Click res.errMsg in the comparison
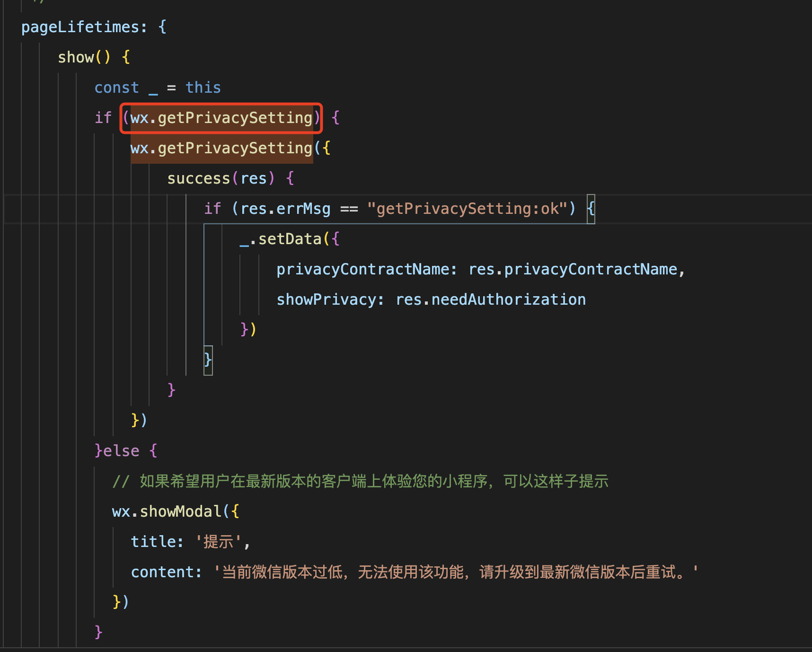812x652 pixels. pos(285,209)
